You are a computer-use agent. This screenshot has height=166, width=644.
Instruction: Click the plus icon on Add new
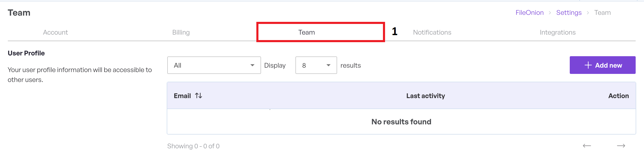tap(588, 65)
